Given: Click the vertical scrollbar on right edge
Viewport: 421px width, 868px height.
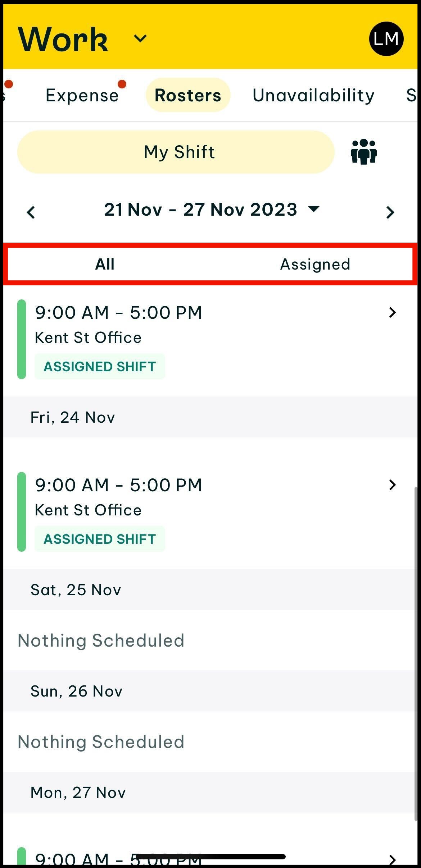Looking at the screenshot, I should [416, 647].
